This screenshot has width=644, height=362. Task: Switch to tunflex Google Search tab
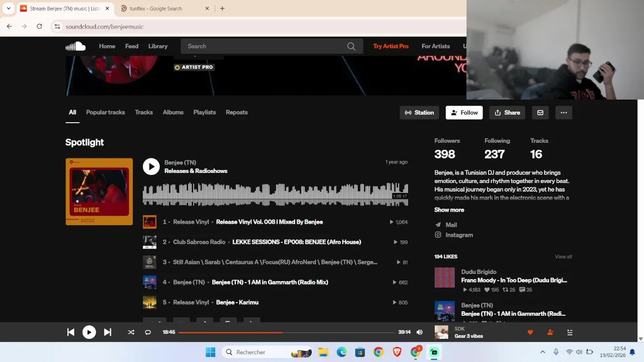pos(165,9)
